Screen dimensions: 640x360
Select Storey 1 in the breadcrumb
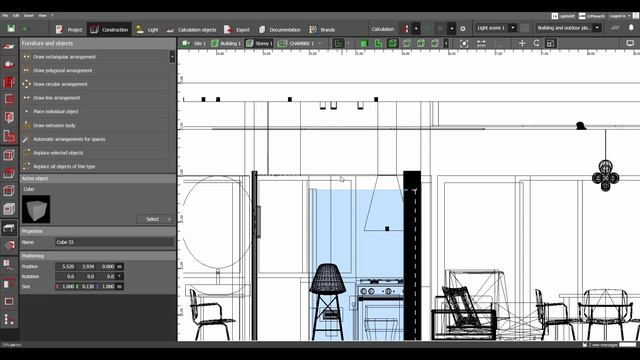click(259, 43)
